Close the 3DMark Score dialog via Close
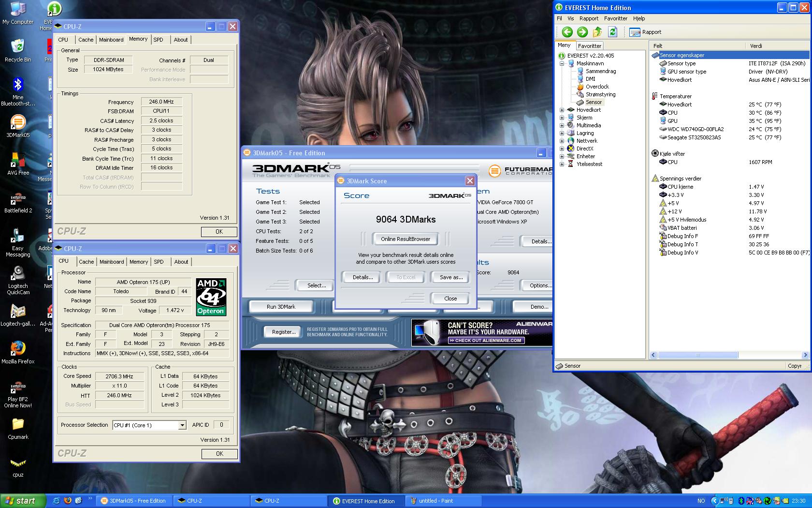The height and width of the screenshot is (508, 812). [450, 299]
